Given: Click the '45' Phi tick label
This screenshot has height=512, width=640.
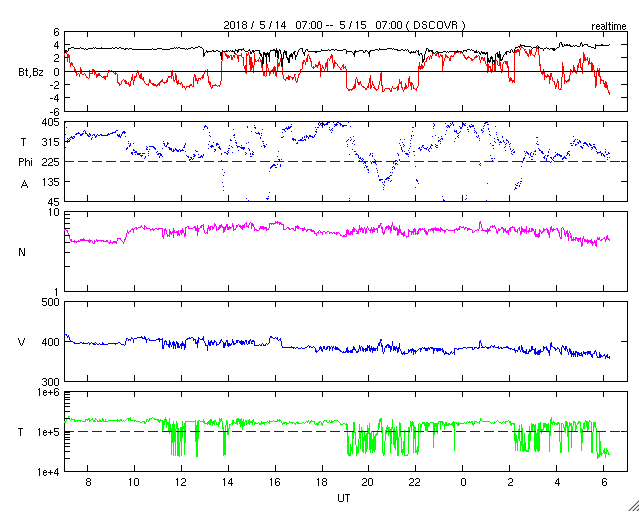Looking at the screenshot, I should [54, 202].
